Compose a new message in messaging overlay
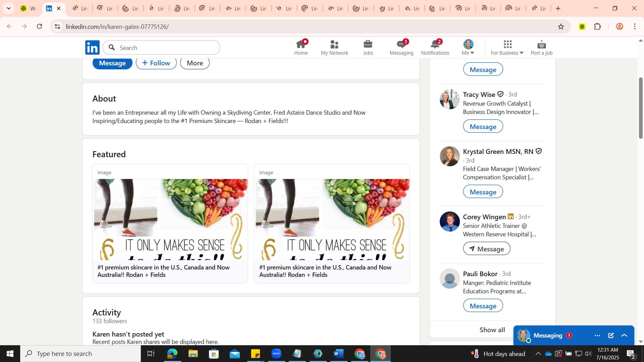This screenshot has width=644, height=362. 611,336
